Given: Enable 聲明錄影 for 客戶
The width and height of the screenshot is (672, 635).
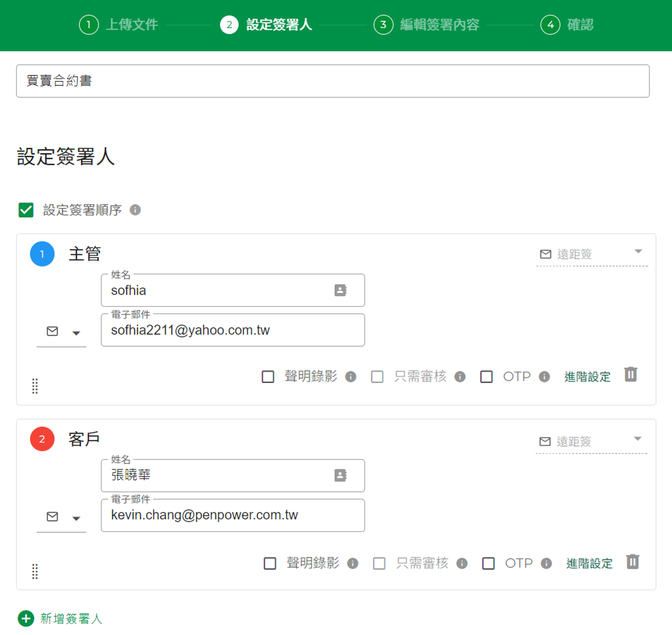Looking at the screenshot, I should point(270,563).
